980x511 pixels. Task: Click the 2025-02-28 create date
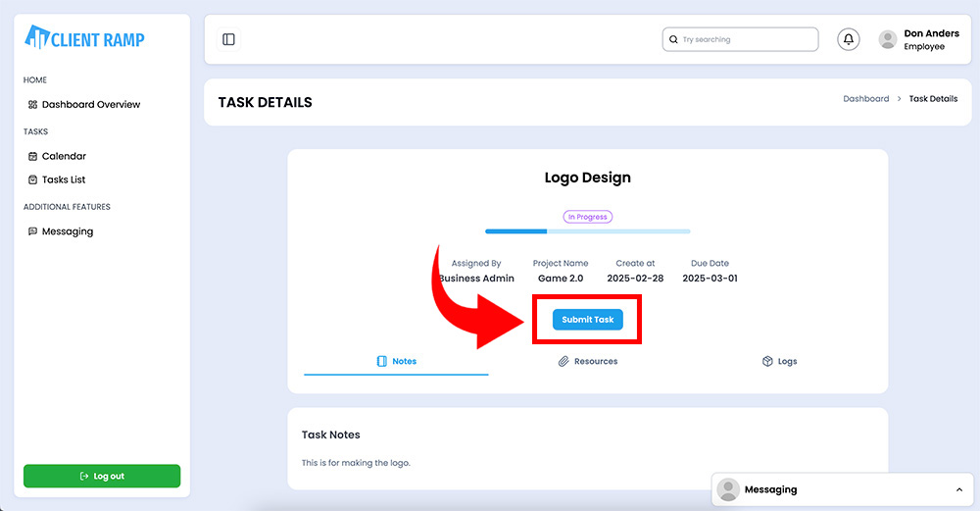[635, 279]
